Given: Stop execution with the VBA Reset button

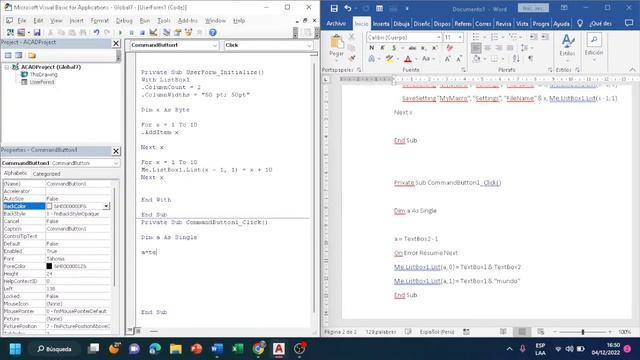Looking at the screenshot, I should click(x=142, y=32).
